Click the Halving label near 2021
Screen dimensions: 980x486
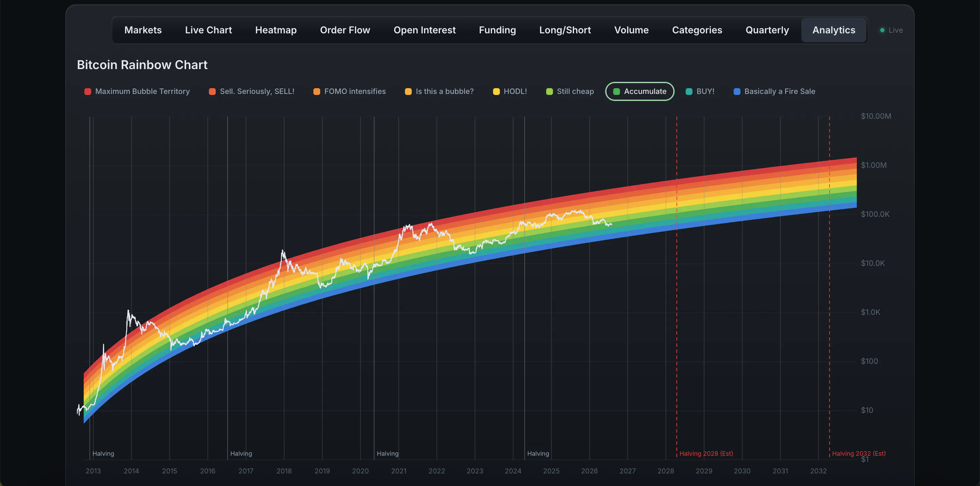(387, 453)
